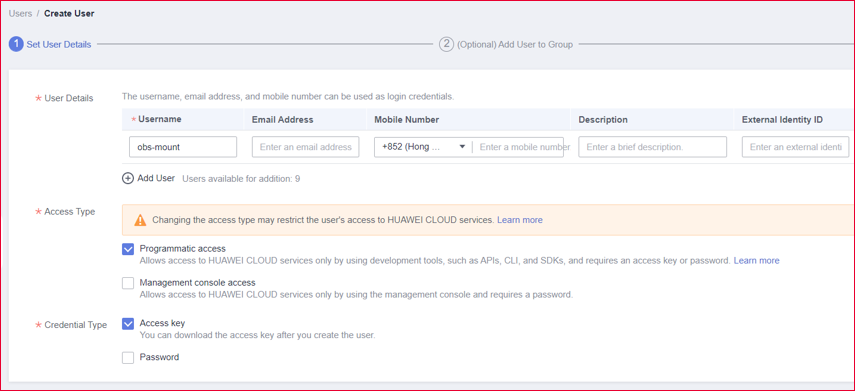The image size is (855, 391).
Task: Focus the Username field containing obs-mount
Action: point(183,147)
